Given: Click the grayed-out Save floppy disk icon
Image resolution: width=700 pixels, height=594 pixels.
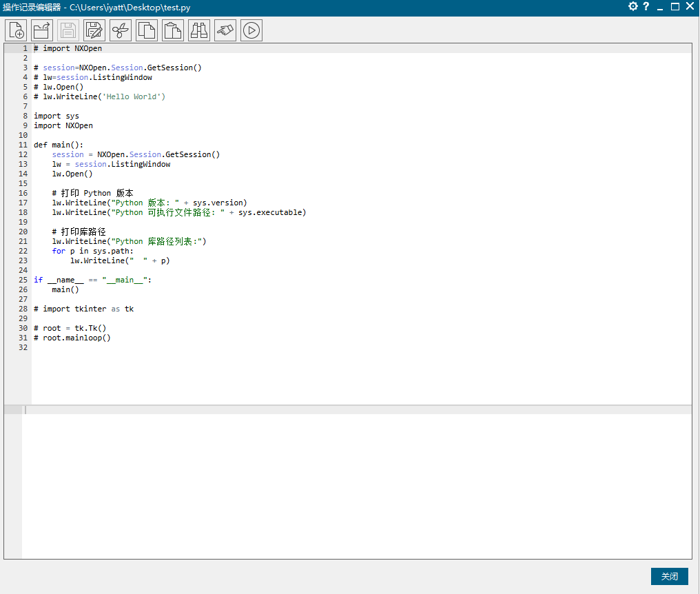Looking at the screenshot, I should click(68, 30).
